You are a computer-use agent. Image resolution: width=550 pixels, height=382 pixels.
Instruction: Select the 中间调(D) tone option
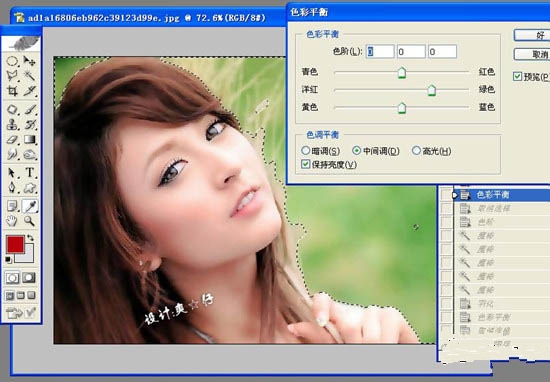point(376,151)
